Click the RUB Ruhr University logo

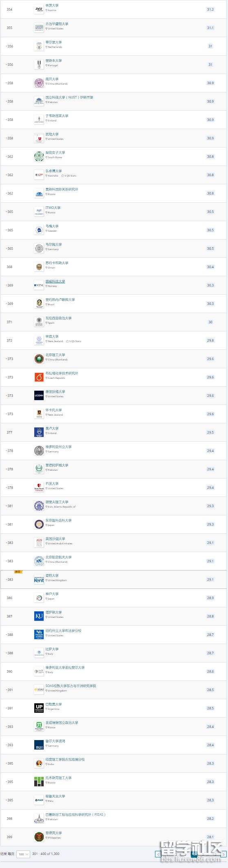(39, 745)
